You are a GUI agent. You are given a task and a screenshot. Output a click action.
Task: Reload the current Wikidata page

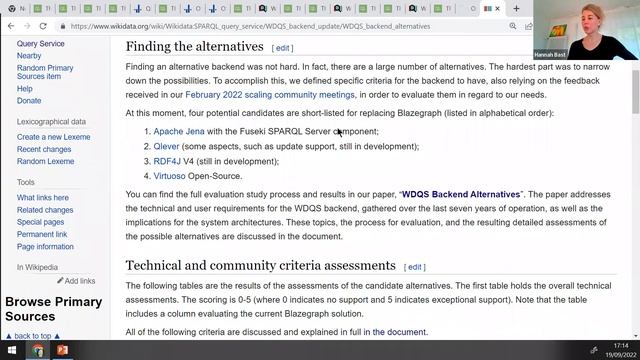pyautogui.click(x=43, y=26)
